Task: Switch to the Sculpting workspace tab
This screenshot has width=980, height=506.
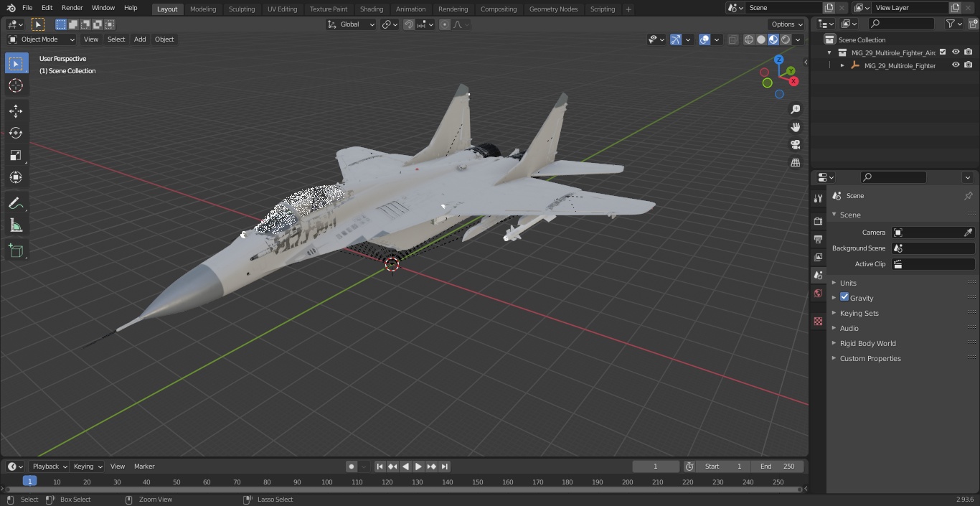Action: [x=242, y=9]
